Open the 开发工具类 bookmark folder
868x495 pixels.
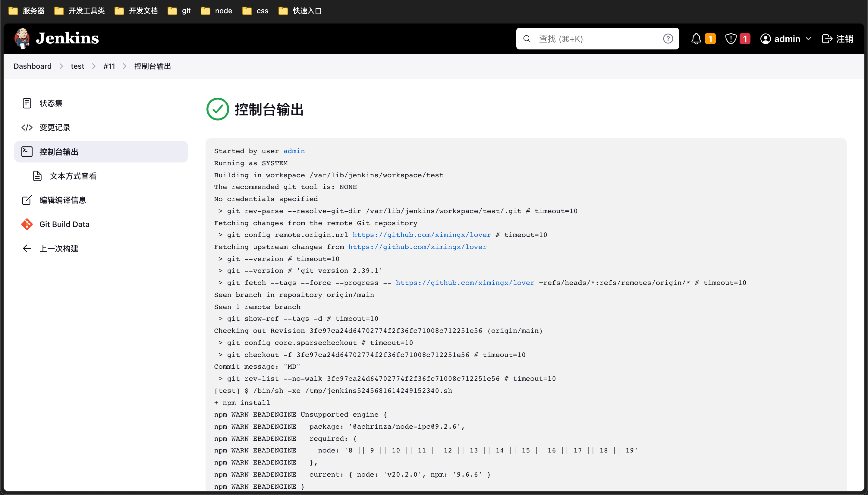tap(80, 11)
